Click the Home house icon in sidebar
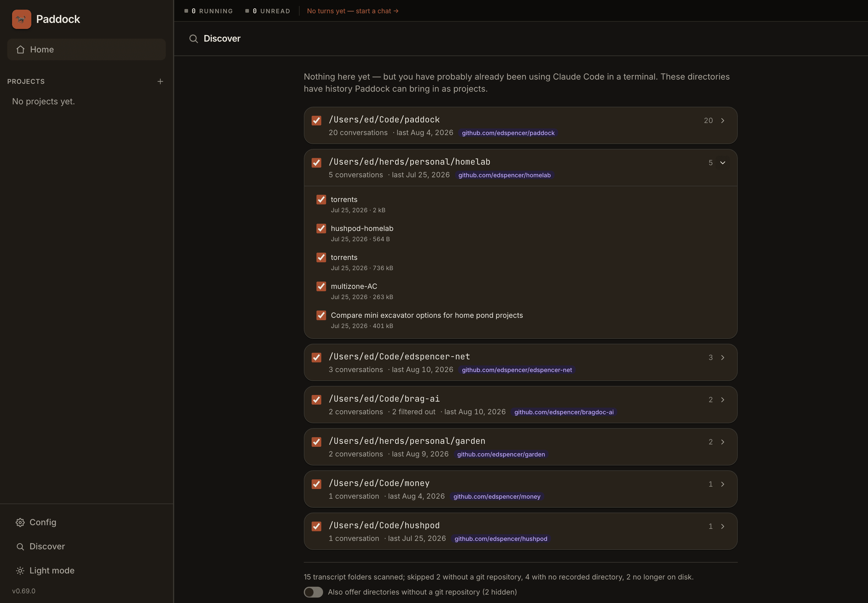The width and height of the screenshot is (868, 603). (20, 49)
